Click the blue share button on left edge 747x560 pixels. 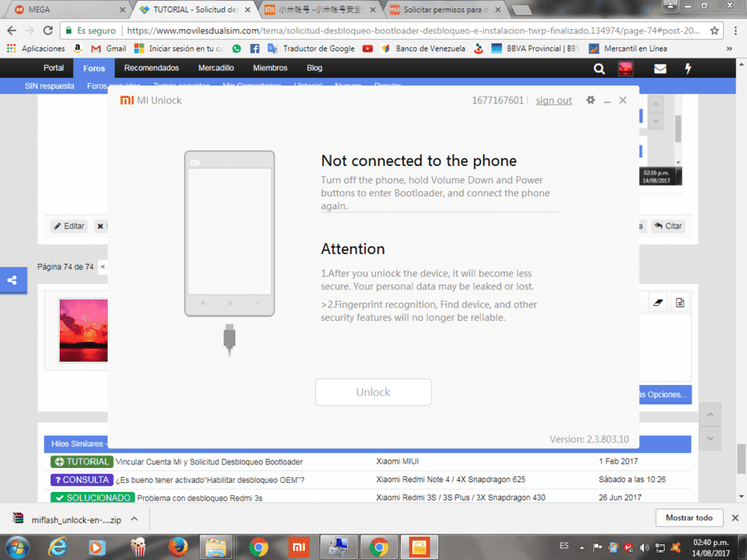pyautogui.click(x=12, y=280)
